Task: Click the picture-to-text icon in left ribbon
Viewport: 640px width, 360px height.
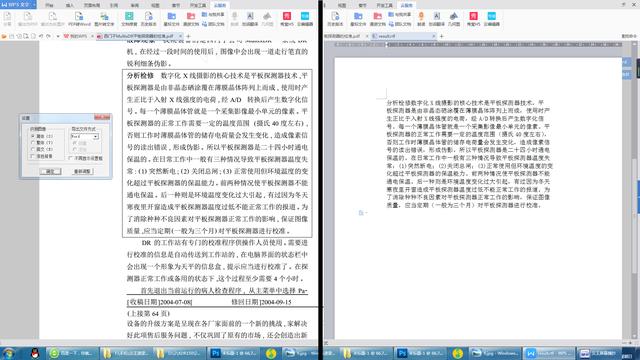Action: coord(104,19)
